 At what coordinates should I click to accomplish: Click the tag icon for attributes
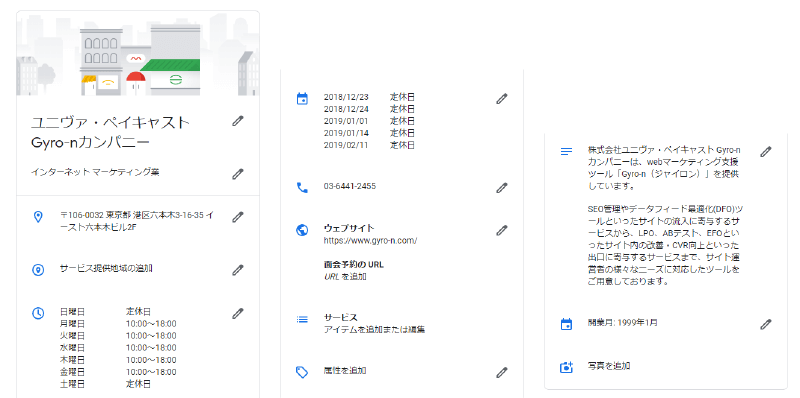tap(302, 372)
